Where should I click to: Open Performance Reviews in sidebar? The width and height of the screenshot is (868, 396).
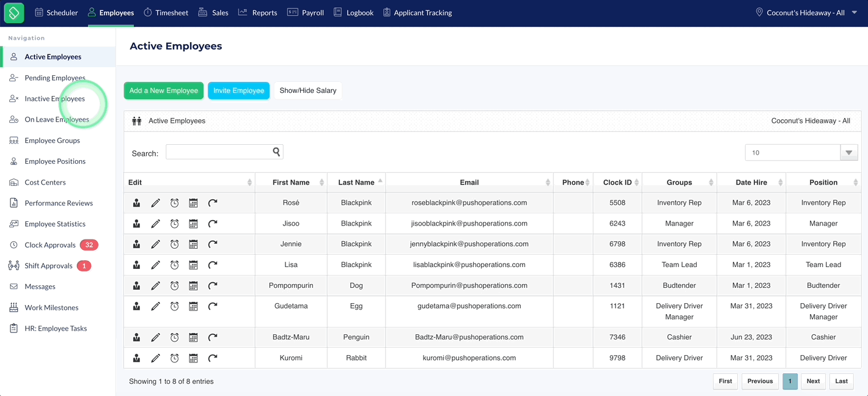point(59,203)
